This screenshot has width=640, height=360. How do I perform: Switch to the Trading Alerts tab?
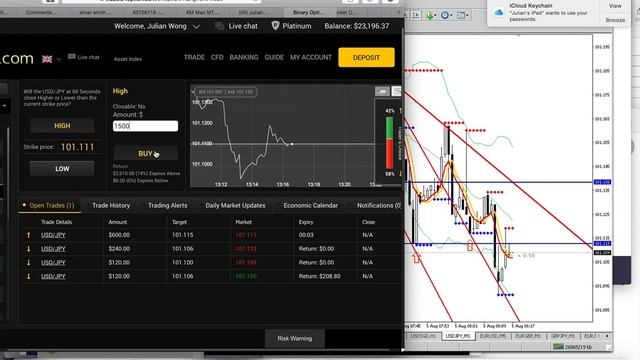click(x=167, y=205)
